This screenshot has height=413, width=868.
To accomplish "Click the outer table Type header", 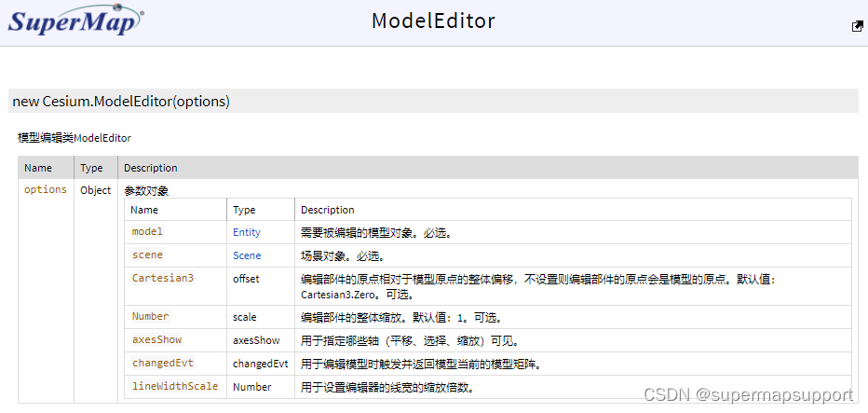I will (91, 168).
